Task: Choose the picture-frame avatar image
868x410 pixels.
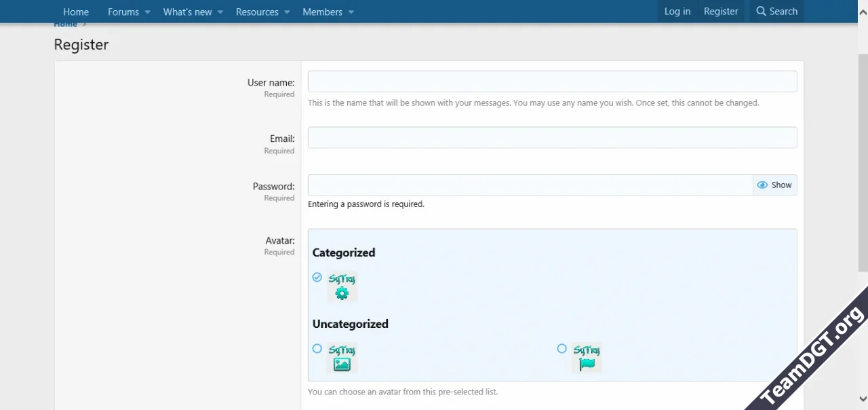Action: (342, 358)
